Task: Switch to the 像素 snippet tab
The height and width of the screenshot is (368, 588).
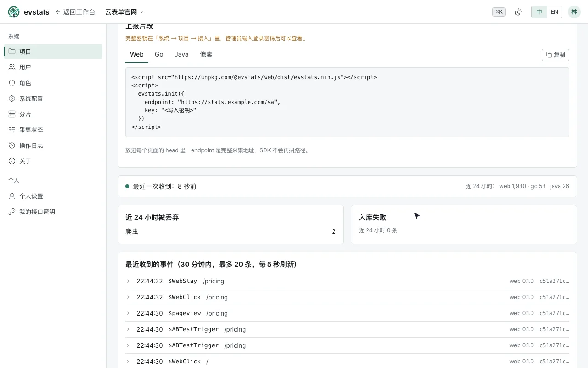Action: (x=206, y=54)
